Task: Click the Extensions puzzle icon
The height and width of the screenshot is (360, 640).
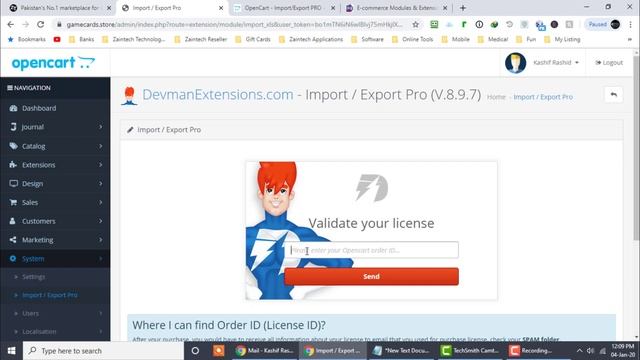Action: coord(13,164)
